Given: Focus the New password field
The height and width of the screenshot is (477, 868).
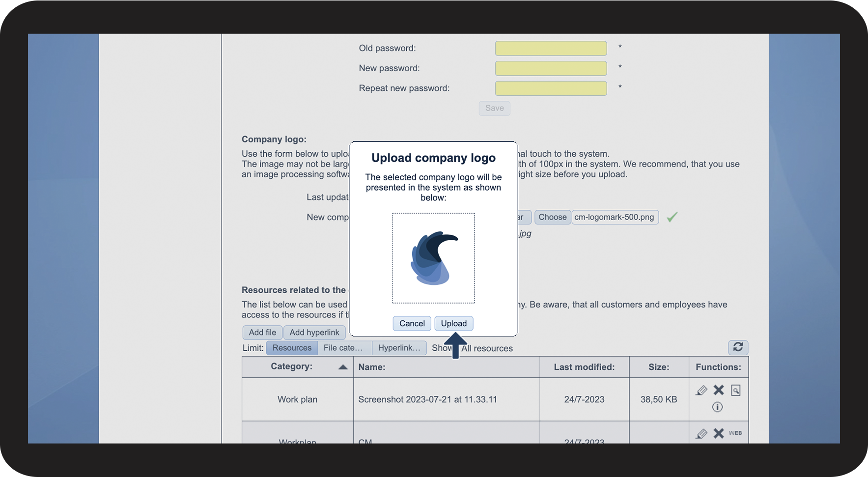Looking at the screenshot, I should pyautogui.click(x=551, y=68).
